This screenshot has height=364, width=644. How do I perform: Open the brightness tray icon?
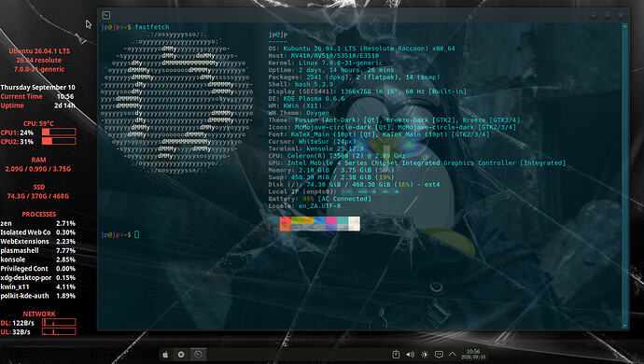coord(425,354)
